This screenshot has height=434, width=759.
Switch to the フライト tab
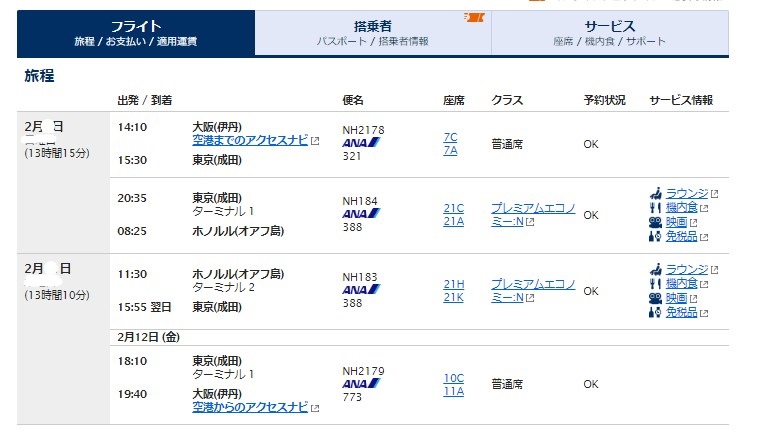point(136,33)
